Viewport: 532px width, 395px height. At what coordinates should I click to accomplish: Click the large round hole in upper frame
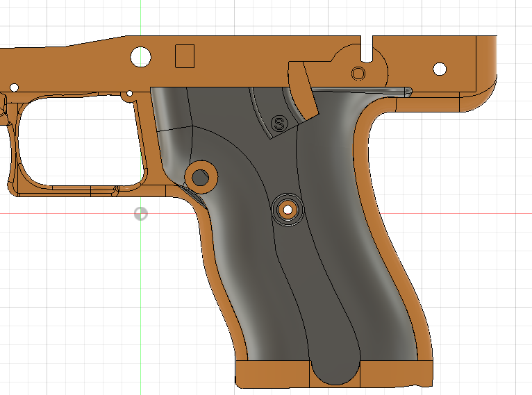click(x=142, y=56)
